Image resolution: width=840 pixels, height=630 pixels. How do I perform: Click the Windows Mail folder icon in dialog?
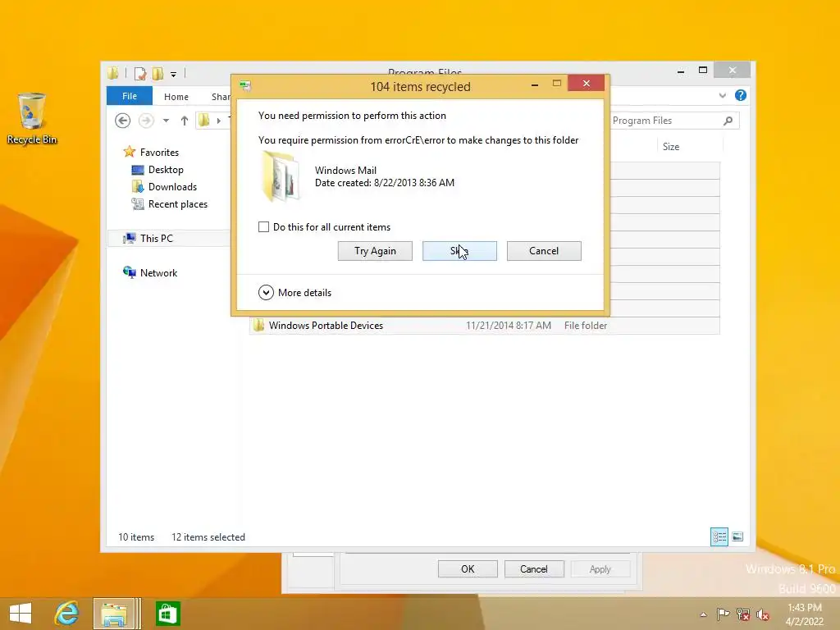pos(281,176)
